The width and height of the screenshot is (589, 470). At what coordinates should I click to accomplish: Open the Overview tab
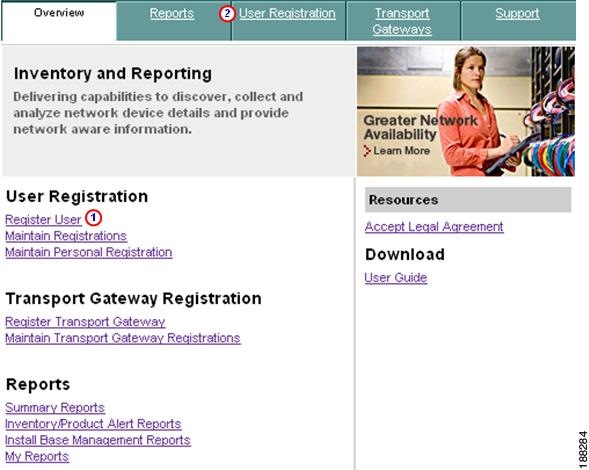59,13
